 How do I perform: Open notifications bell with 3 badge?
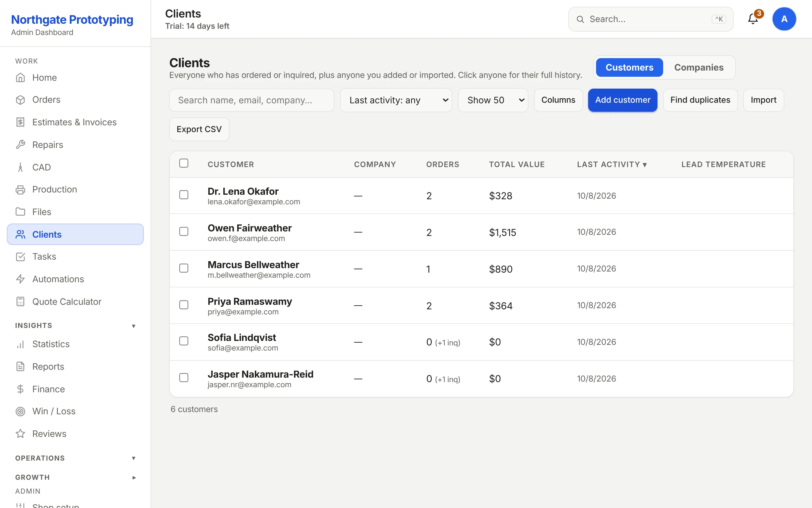[753, 19]
